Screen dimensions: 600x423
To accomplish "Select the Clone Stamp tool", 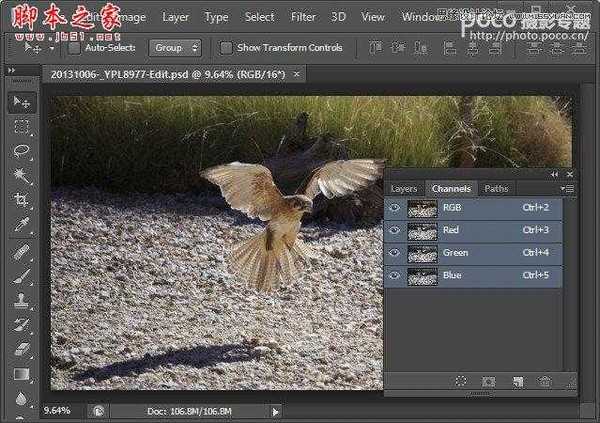I will (21, 299).
